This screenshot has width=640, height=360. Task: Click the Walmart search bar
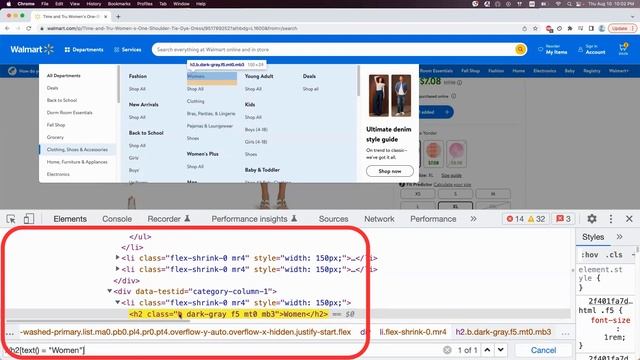[333, 50]
